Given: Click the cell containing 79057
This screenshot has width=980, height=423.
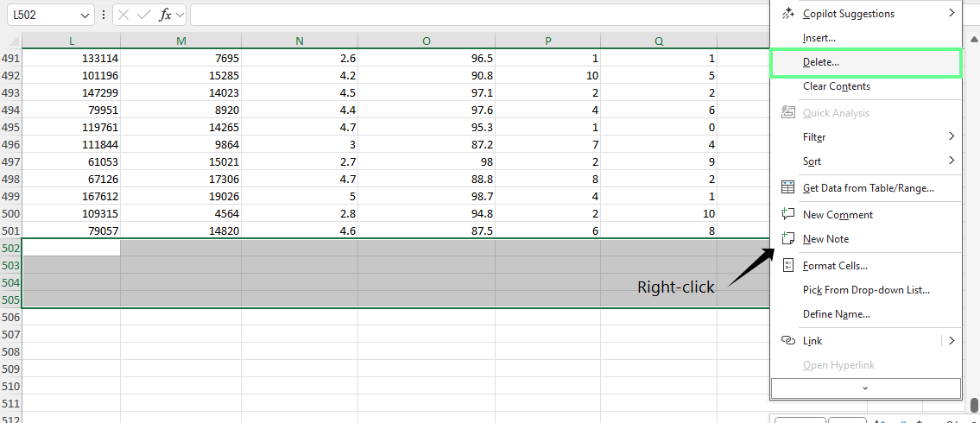Looking at the screenshot, I should [x=72, y=230].
